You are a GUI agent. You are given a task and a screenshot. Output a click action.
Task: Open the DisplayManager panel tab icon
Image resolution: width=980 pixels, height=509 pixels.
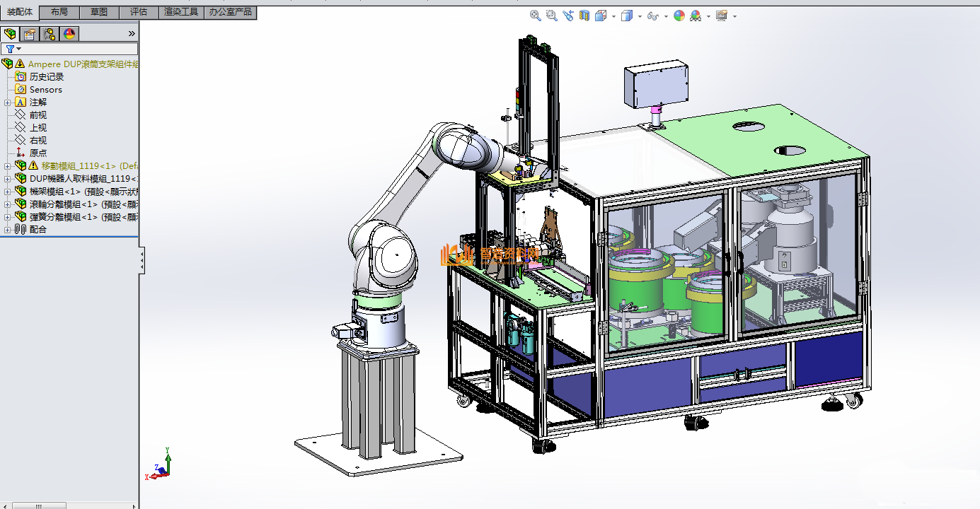tap(69, 34)
